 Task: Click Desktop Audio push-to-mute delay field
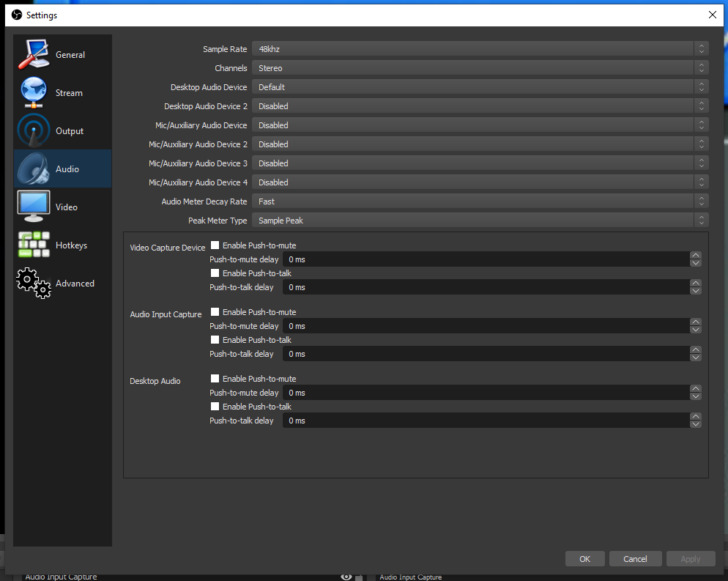tap(486, 393)
